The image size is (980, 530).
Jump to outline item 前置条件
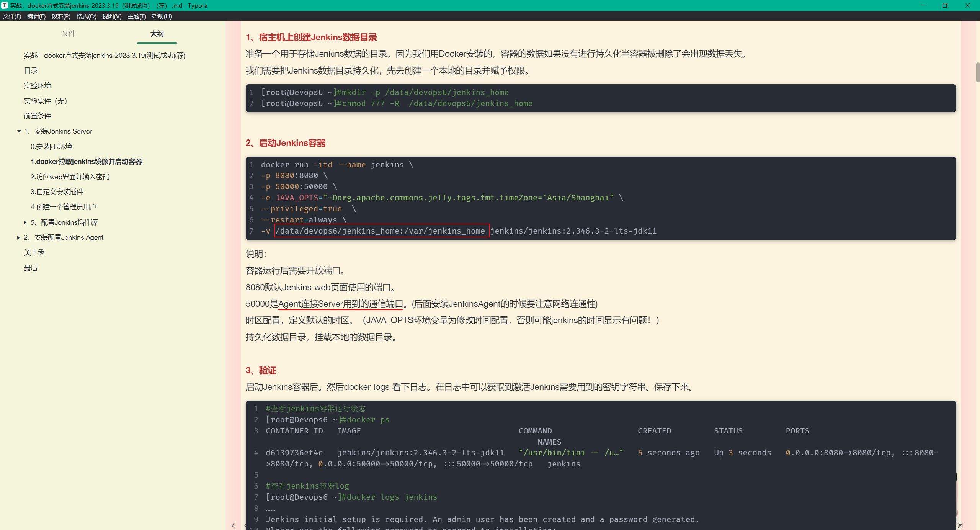[x=37, y=116]
